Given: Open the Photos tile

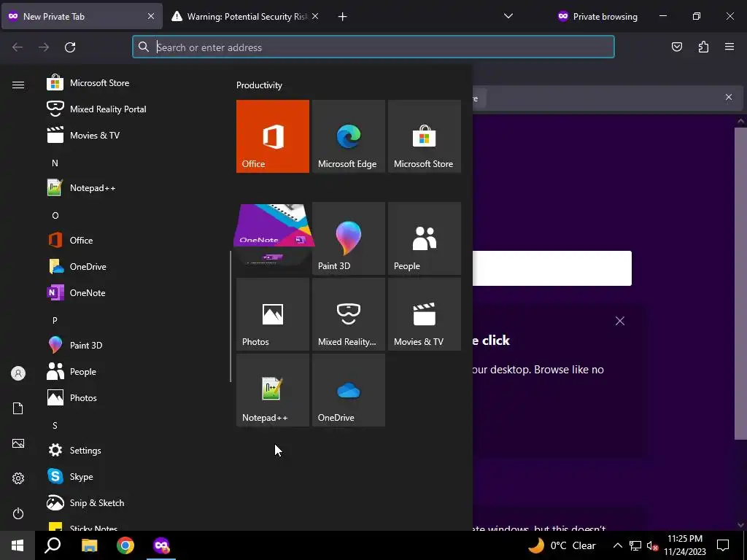Looking at the screenshot, I should [x=273, y=314].
